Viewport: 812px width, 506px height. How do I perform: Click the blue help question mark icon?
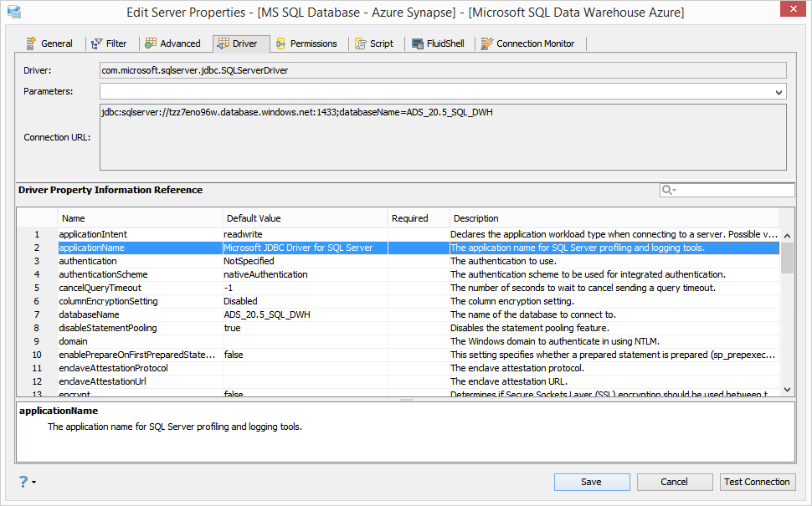(x=23, y=482)
